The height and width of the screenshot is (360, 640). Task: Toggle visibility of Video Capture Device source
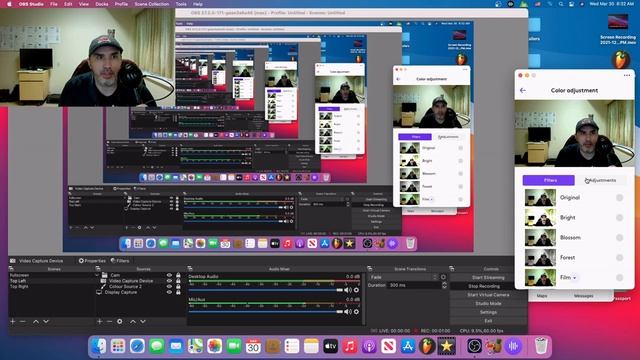click(x=169, y=281)
